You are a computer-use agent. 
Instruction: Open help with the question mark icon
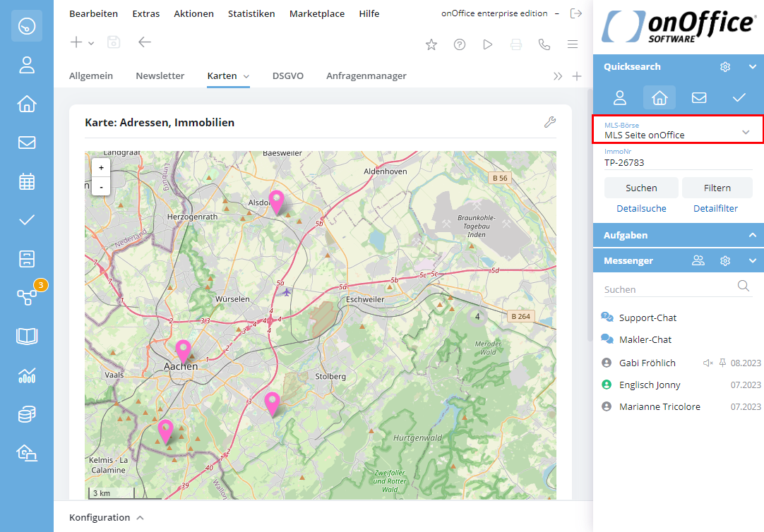click(460, 44)
